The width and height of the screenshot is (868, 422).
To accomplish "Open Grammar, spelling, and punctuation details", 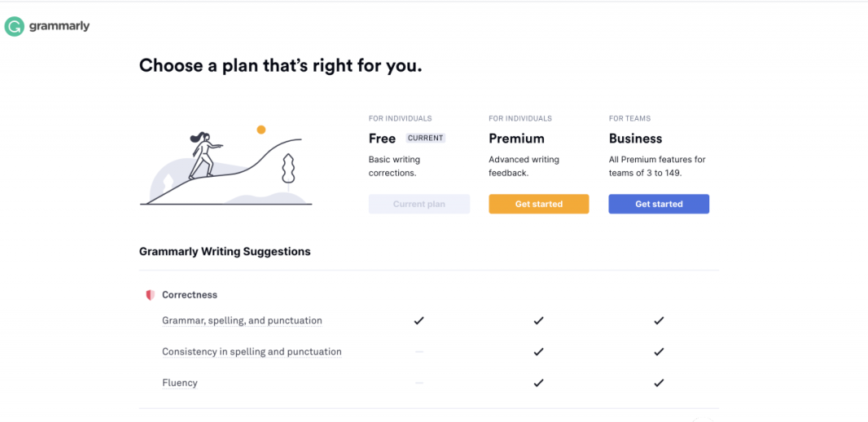I will [x=242, y=321].
